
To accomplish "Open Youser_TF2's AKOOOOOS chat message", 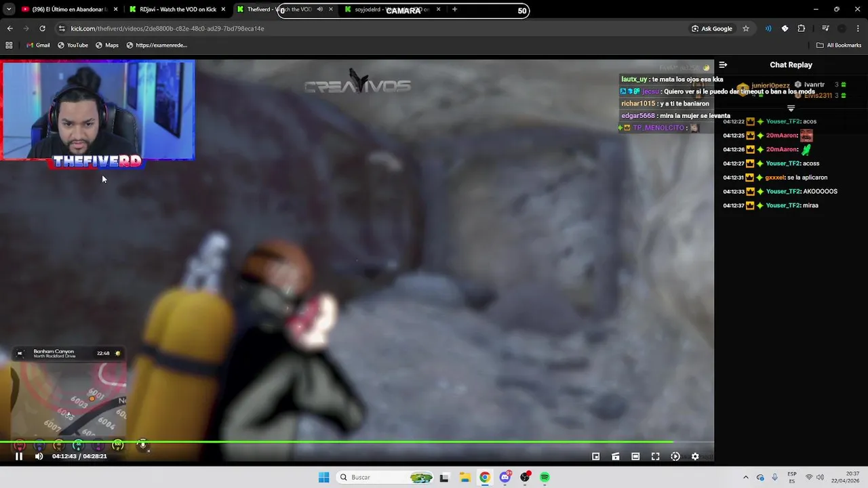I will (x=820, y=192).
